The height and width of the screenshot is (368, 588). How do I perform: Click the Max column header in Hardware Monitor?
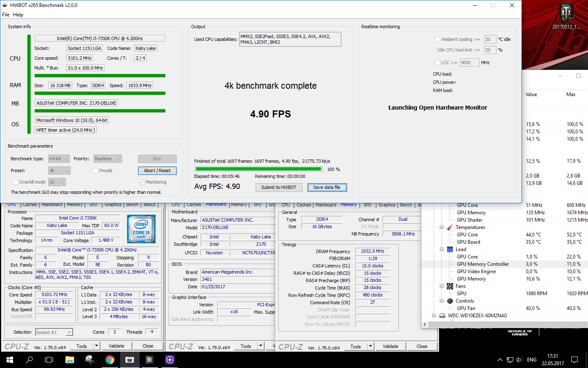tap(576, 94)
